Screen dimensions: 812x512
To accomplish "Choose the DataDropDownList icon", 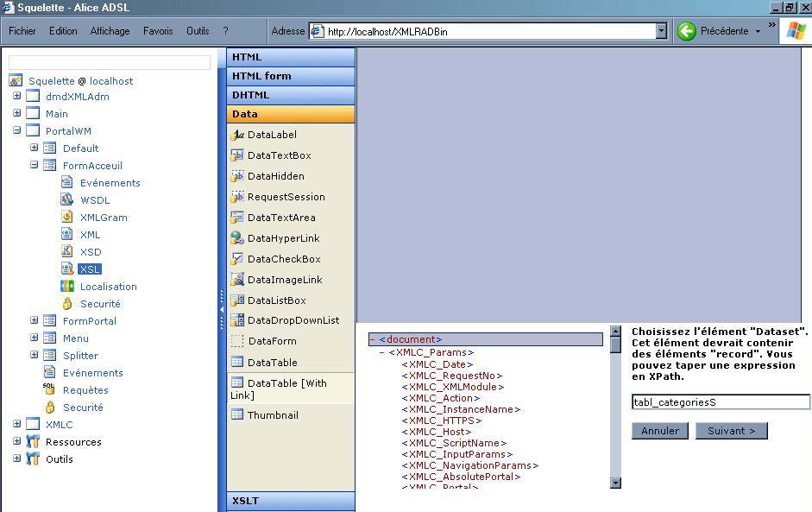I will (237, 320).
